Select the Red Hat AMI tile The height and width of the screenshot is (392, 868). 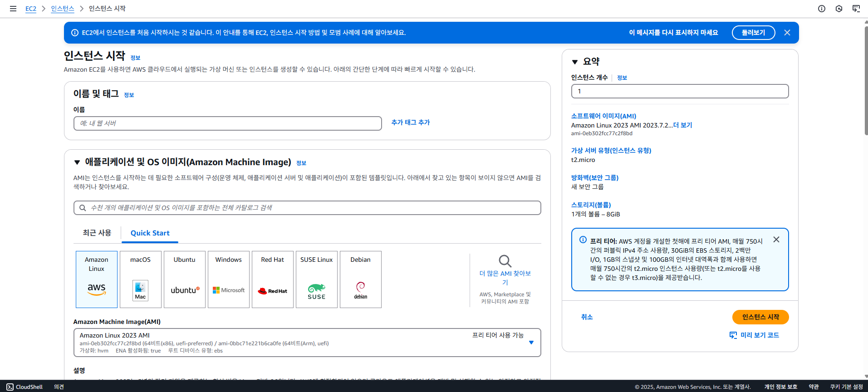tap(273, 279)
